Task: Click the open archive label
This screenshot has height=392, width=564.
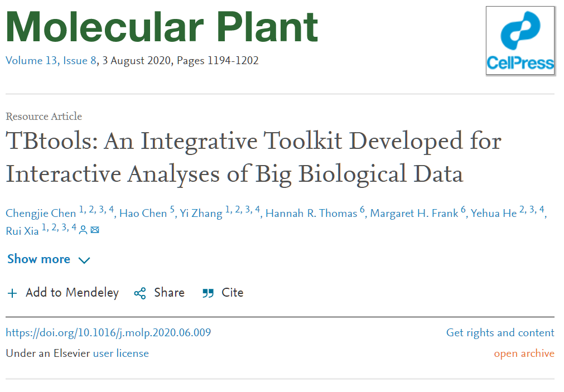Action: point(524,354)
